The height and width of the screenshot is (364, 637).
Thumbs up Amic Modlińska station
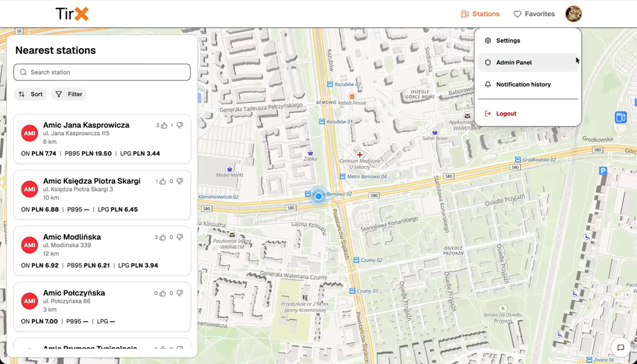coord(163,237)
